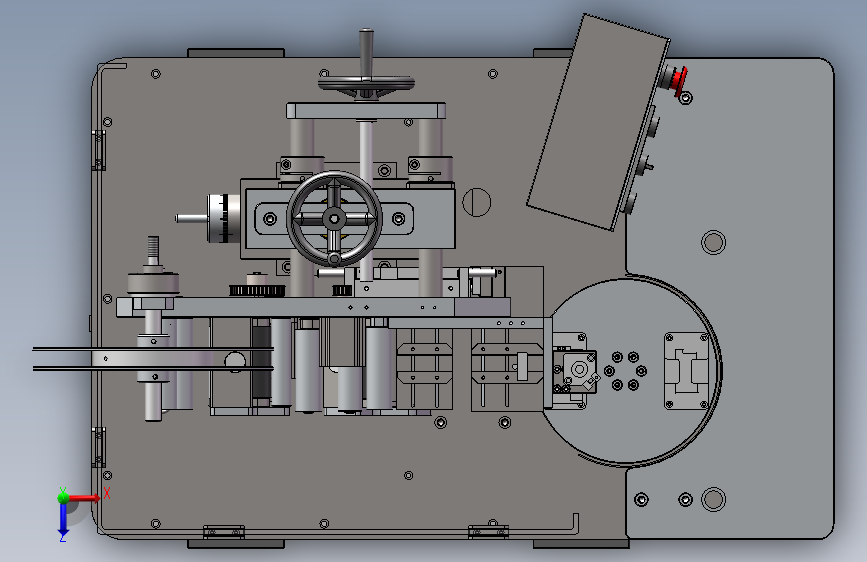This screenshot has width=867, height=562.
Task: Click the blue Z axis arrow of the triad
Action: (63, 520)
